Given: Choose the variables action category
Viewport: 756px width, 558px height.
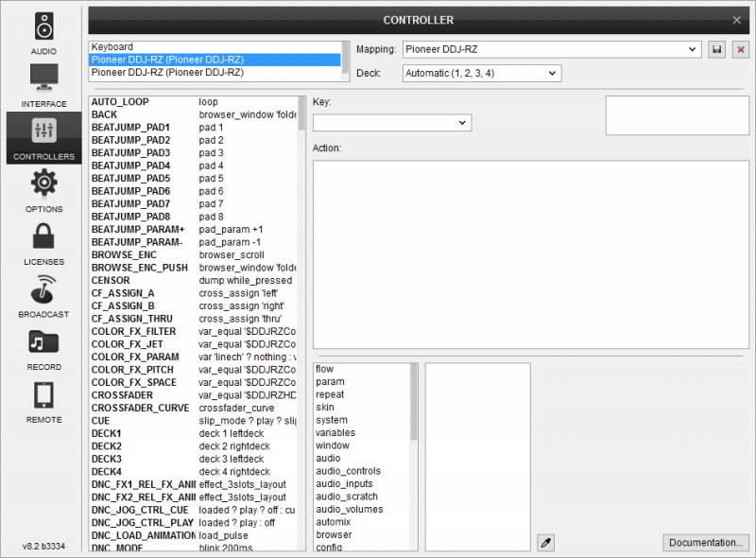Looking at the screenshot, I should [x=362, y=433].
